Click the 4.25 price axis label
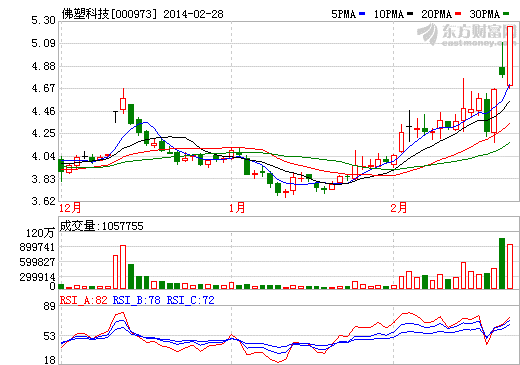 click(x=43, y=133)
